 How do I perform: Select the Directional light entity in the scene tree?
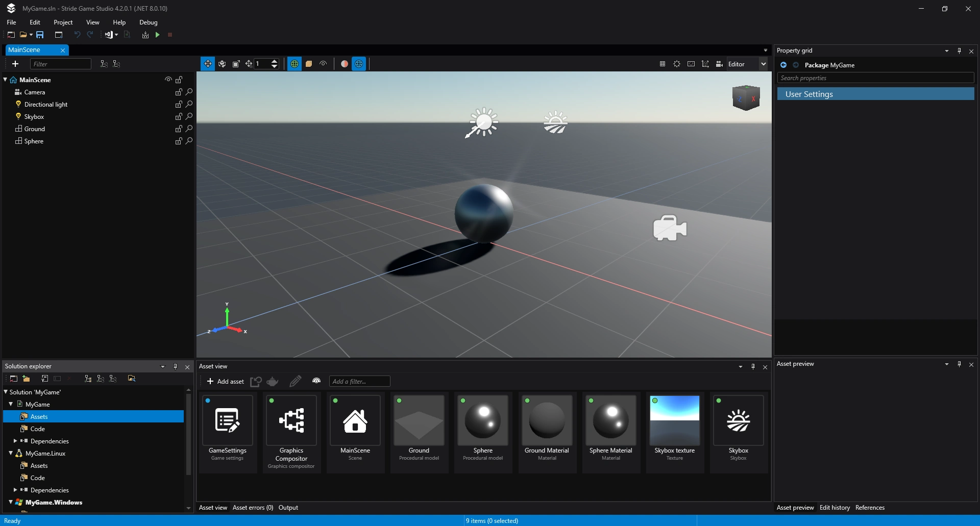click(x=46, y=105)
